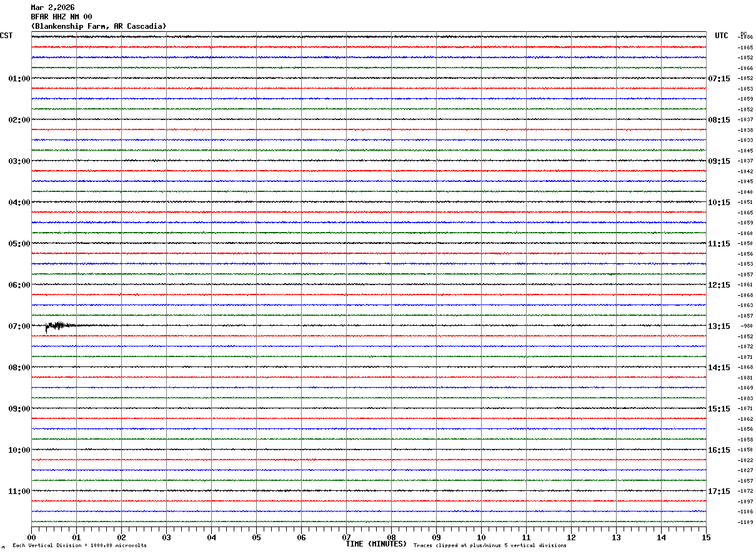Image resolution: width=756 pixels, height=554 pixels.
Task: Select the 07:00 CST time label
Action: pos(19,326)
